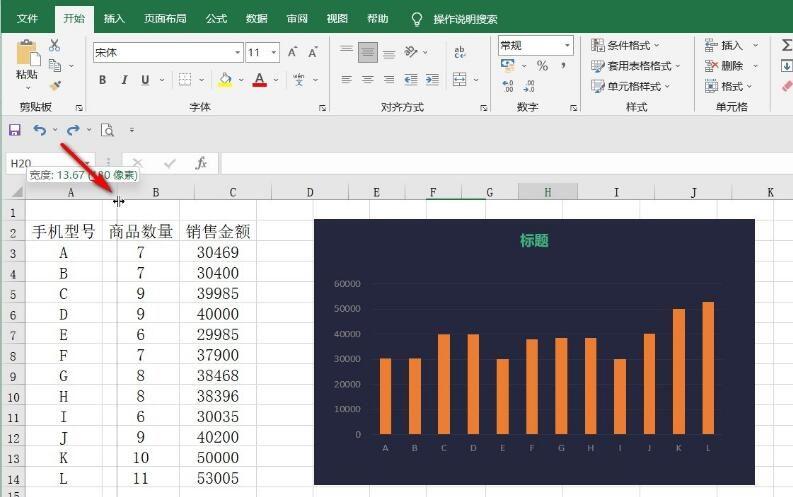793x497 pixels.
Task: Click the Save icon in quick access toolbar
Action: coord(15,130)
